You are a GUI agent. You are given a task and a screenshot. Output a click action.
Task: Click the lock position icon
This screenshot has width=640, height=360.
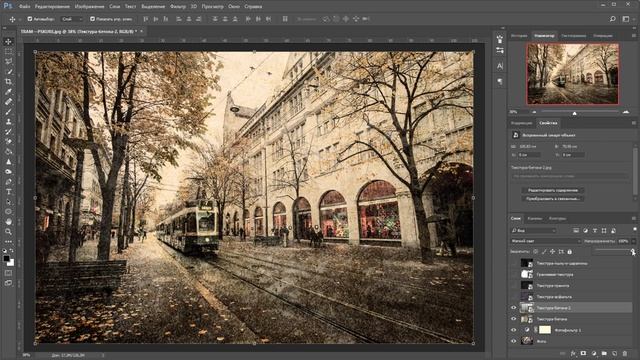(552, 252)
